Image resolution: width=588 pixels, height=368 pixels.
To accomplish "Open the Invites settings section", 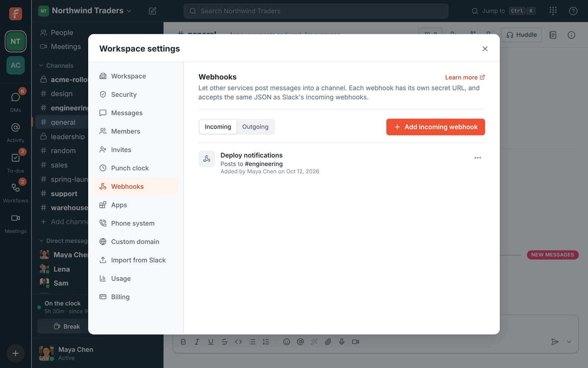I will point(136,150).
